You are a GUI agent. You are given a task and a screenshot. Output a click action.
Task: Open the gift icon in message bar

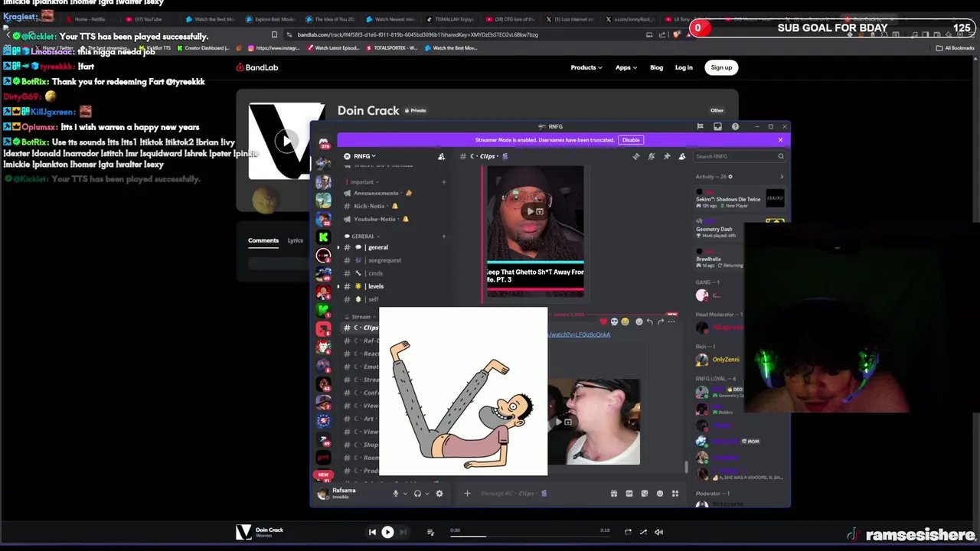tap(613, 494)
